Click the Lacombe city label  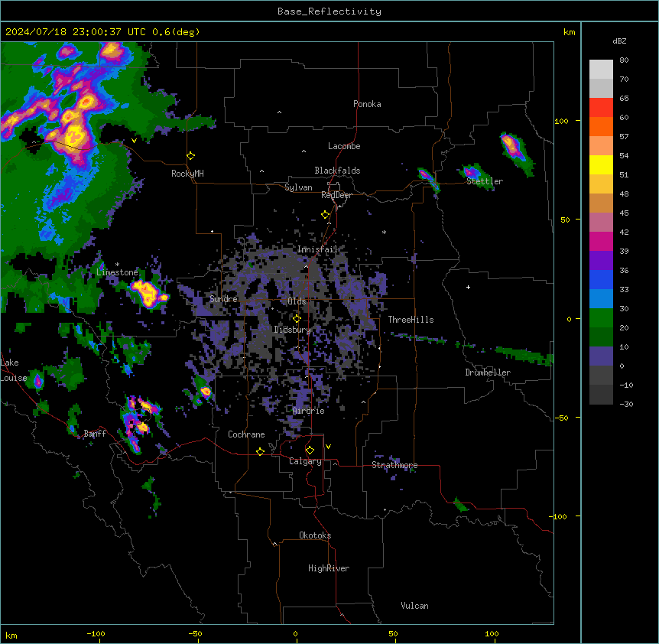pos(344,146)
